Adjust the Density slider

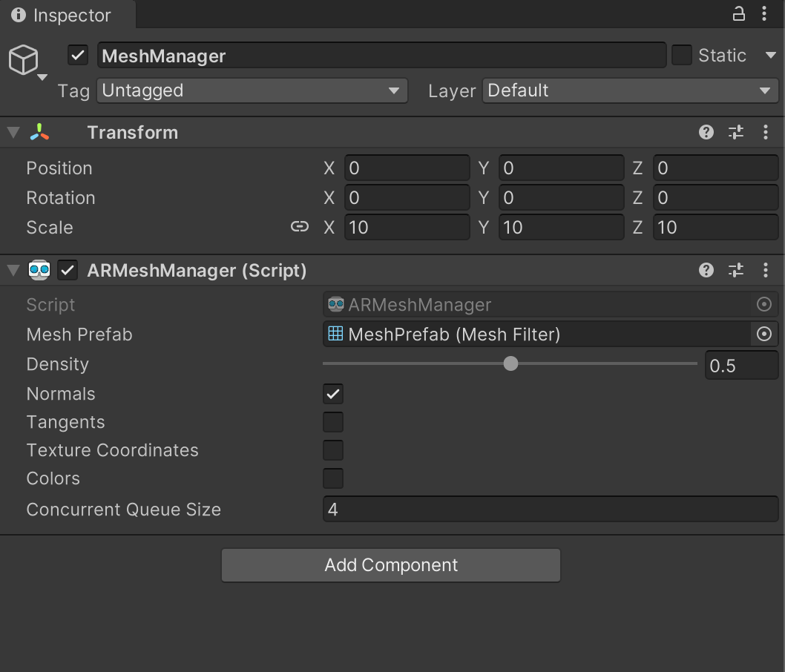click(x=510, y=363)
